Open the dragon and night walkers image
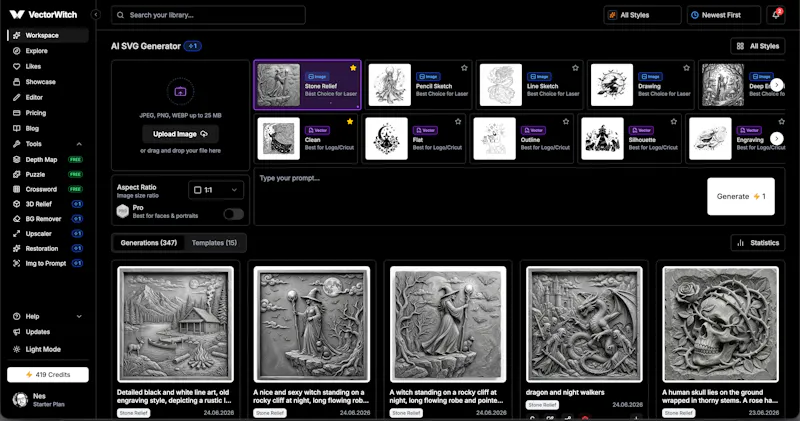This screenshot has width=800, height=421. click(584, 324)
